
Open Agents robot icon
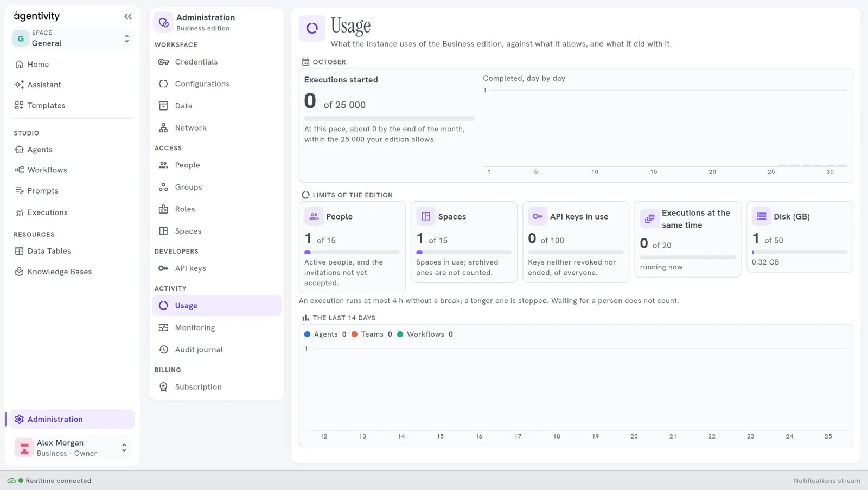pyautogui.click(x=19, y=150)
